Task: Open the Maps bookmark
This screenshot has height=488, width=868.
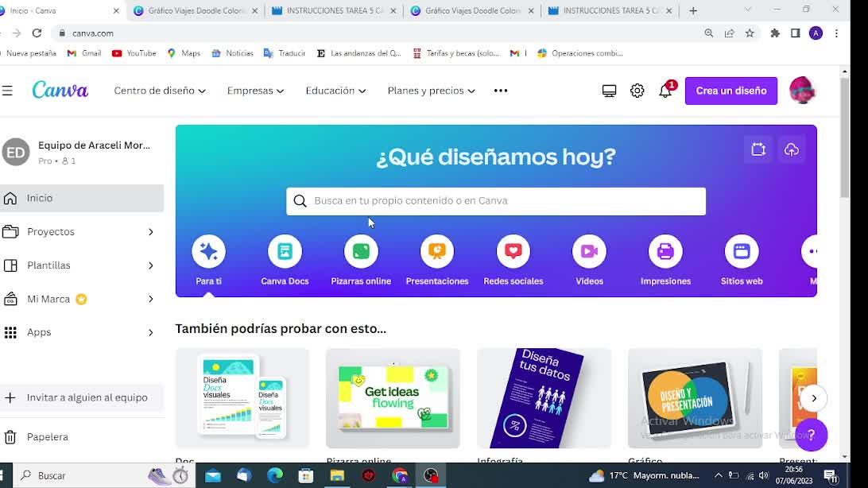Action: pos(184,53)
